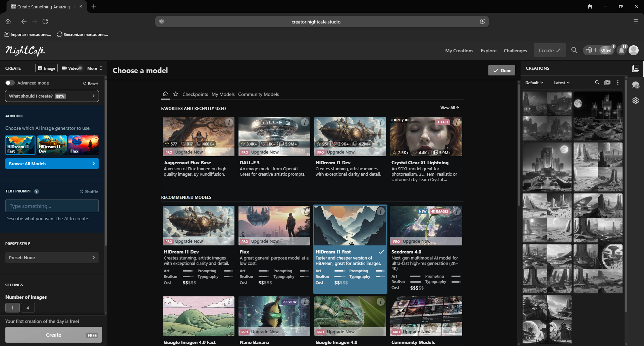The height and width of the screenshot is (346, 644).
Task: Open chat via the speech bubble icon
Action: coord(636,85)
